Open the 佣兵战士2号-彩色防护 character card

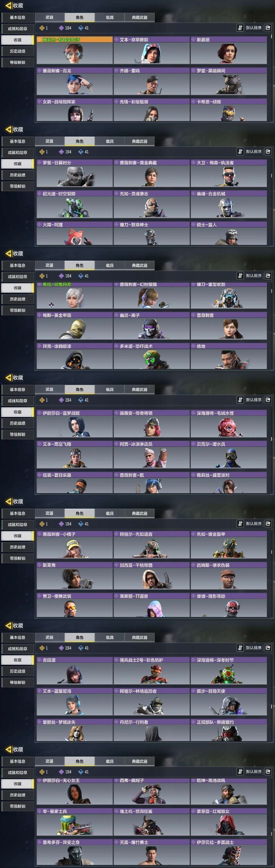click(152, 670)
